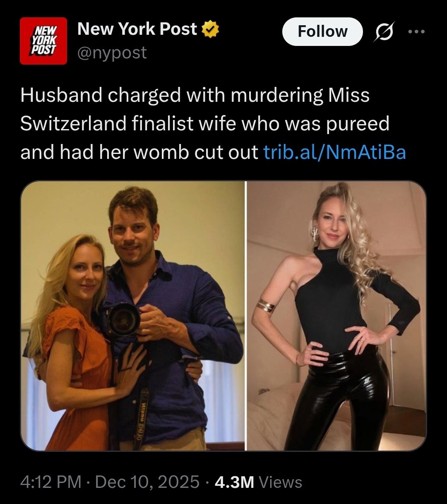Follow the New York Post account

pos(322,31)
